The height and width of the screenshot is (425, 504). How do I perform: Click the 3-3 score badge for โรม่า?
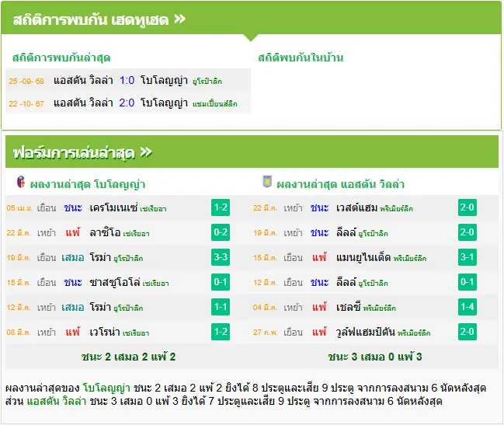[221, 257]
